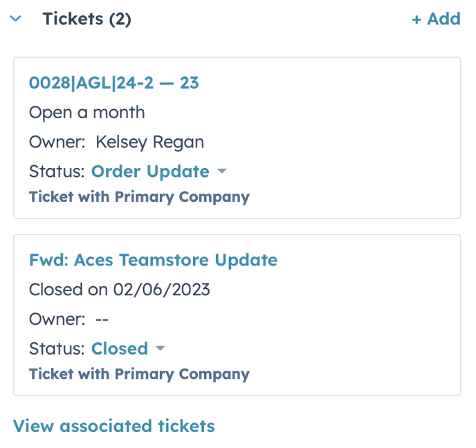Click the Owner label on the Kelsey Regan ticket
476x448 pixels.
click(57, 142)
